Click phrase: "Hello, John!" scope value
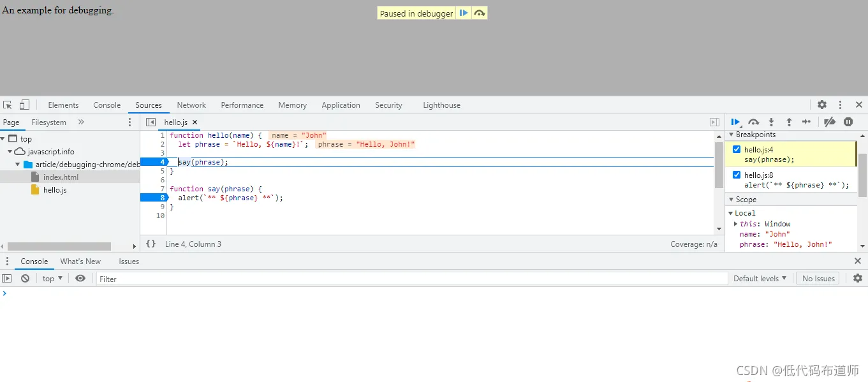This screenshot has width=868, height=382. pos(786,244)
